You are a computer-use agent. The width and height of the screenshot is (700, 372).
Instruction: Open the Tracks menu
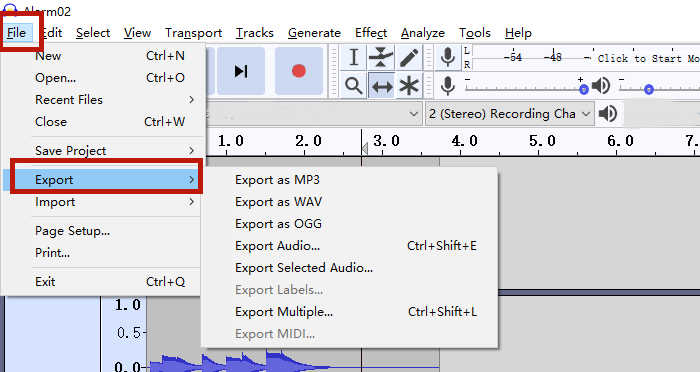254,33
